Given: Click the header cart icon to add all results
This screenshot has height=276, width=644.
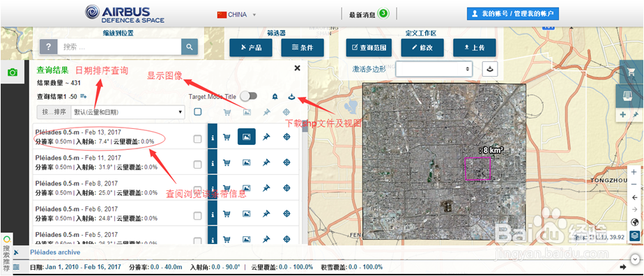Looking at the screenshot, I should 227,112.
